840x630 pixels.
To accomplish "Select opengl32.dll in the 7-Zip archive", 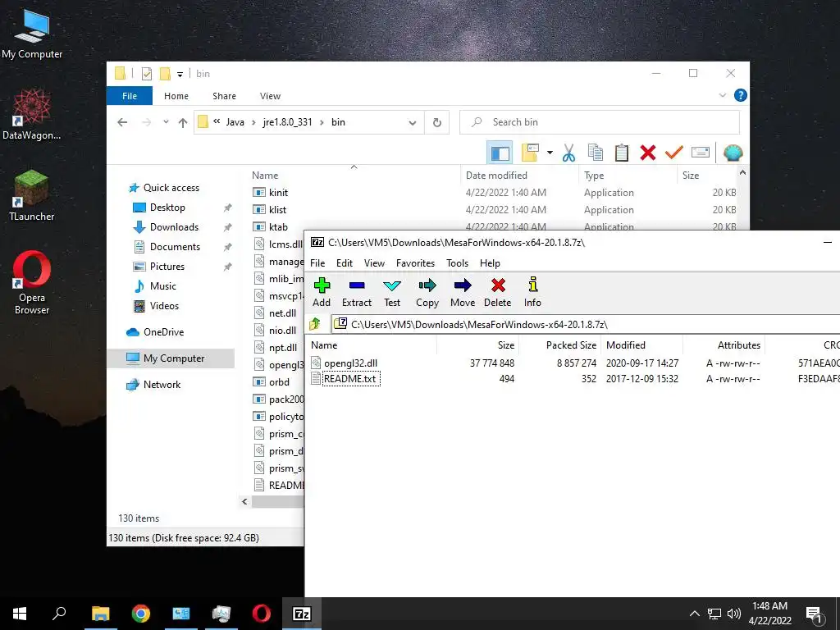I will 350,363.
